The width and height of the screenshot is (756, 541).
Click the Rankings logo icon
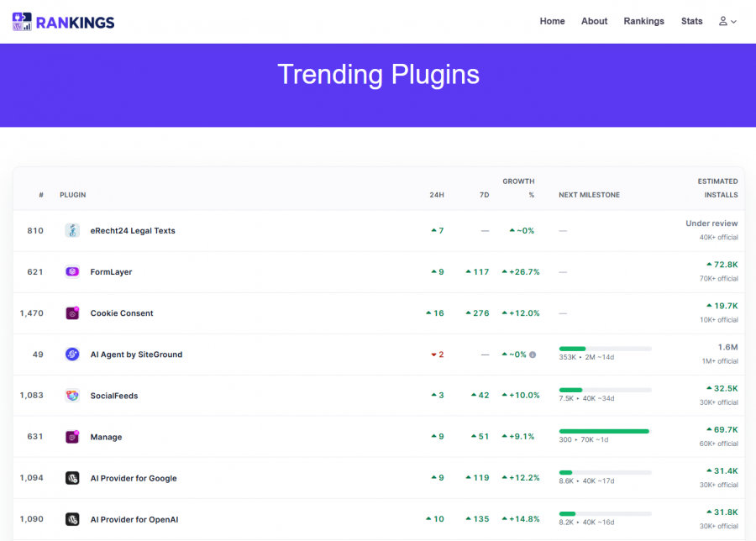coord(22,22)
